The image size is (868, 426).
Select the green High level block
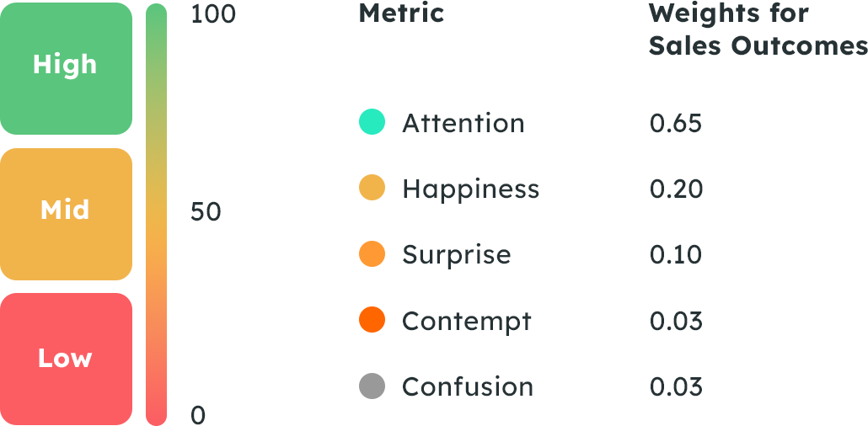tap(66, 68)
